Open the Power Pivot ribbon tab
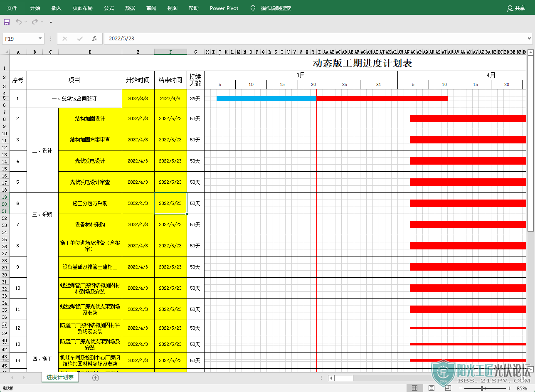 224,8
